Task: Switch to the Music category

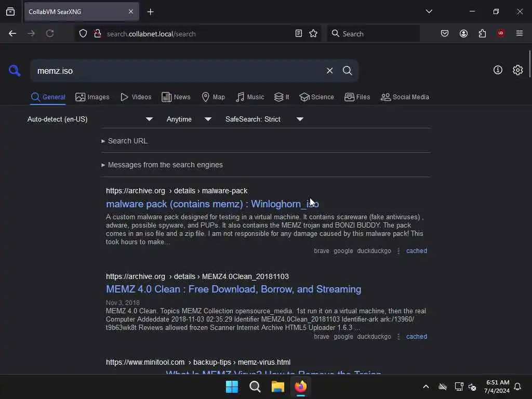Action: [250, 97]
